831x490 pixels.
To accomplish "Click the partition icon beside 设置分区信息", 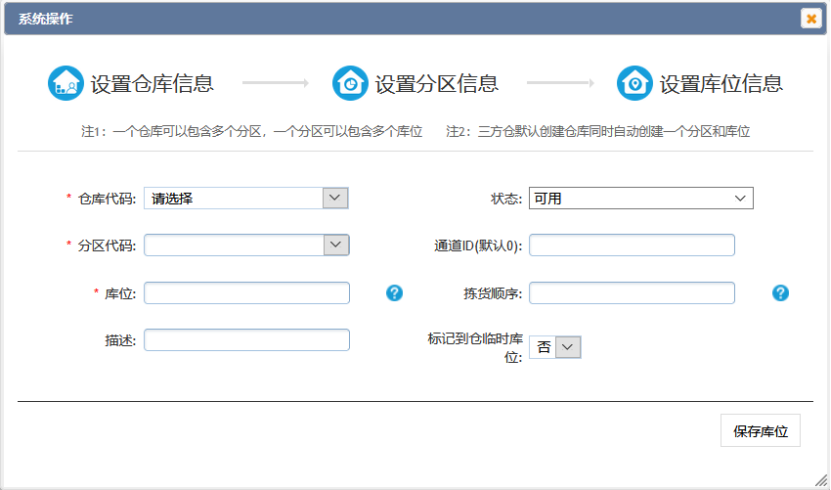I will pyautogui.click(x=350, y=83).
